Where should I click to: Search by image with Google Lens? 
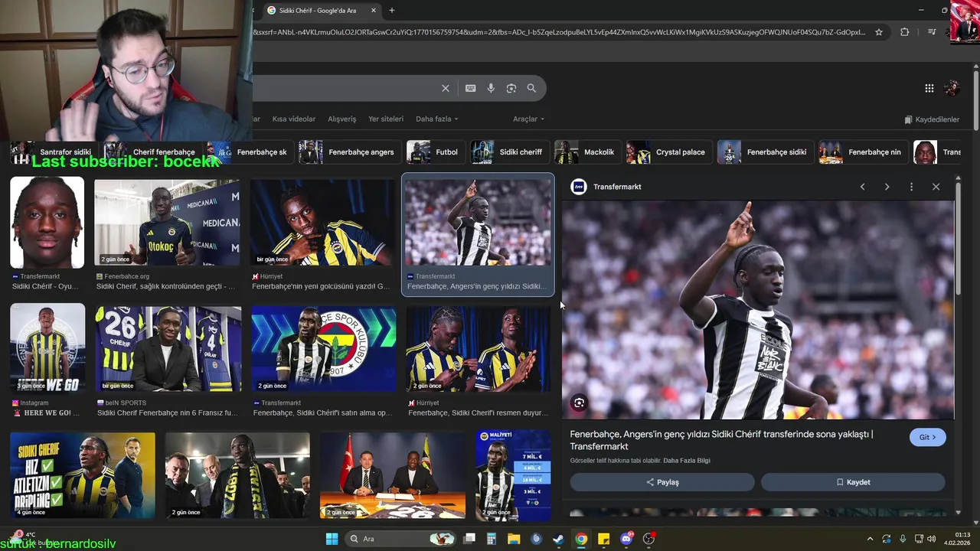(511, 88)
